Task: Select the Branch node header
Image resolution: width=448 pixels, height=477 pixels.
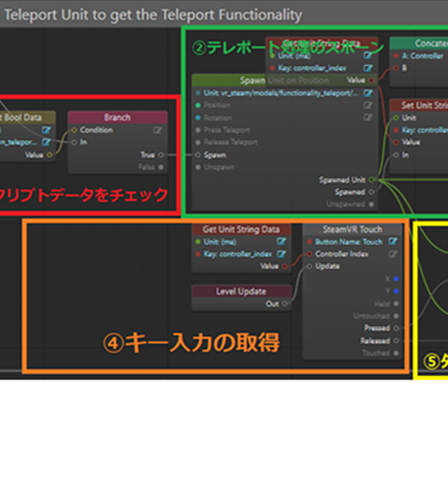Action: [118, 118]
